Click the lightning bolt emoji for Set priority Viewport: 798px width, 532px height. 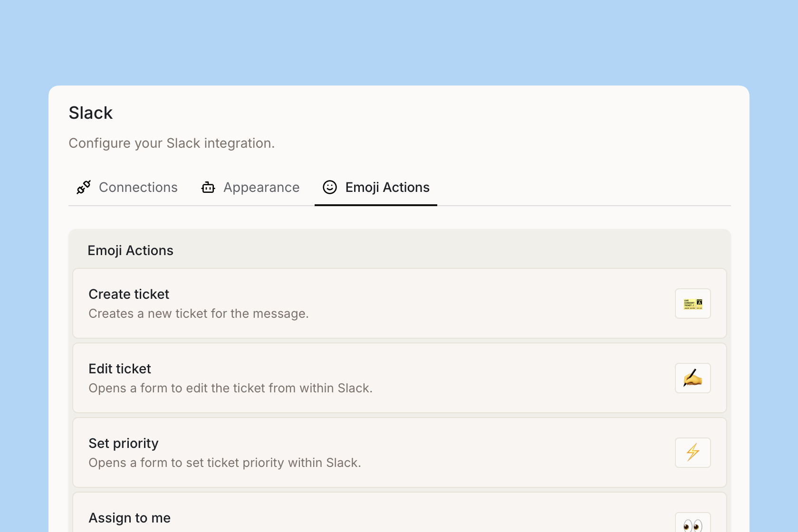click(x=692, y=453)
